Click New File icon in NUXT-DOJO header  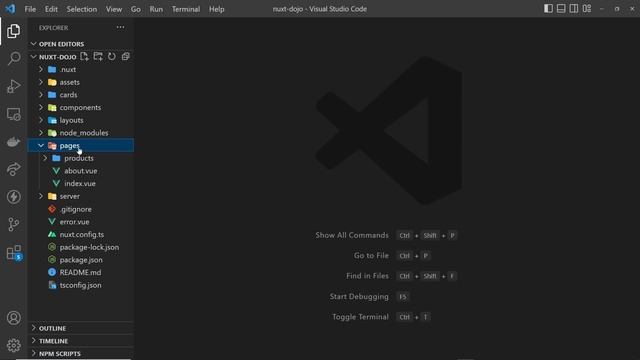click(x=84, y=56)
